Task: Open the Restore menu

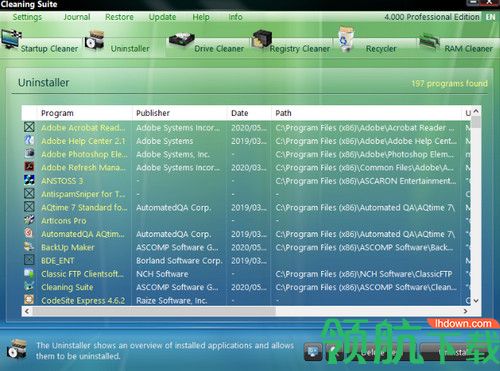Action: (119, 17)
